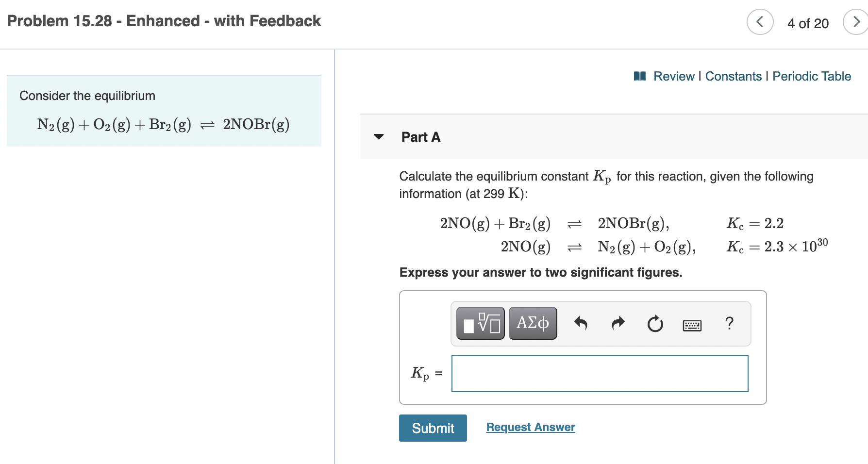Open the math templates palette in the equation editor
Screen dimensions: 868x464
click(480, 323)
